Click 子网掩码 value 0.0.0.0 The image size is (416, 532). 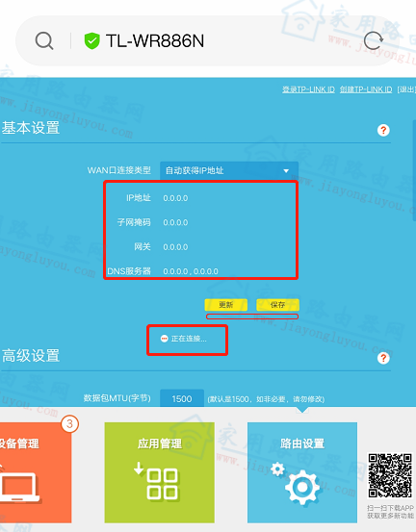pyautogui.click(x=175, y=222)
